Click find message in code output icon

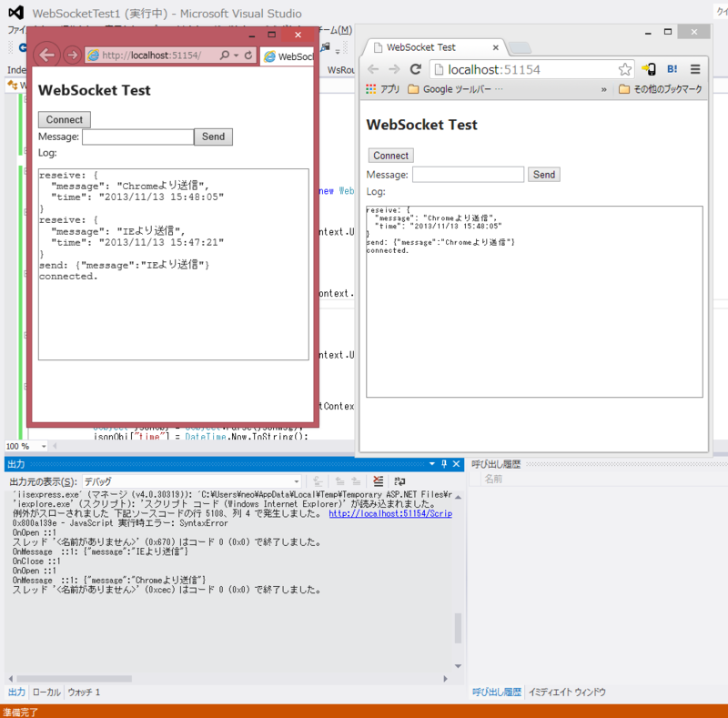click(x=318, y=481)
